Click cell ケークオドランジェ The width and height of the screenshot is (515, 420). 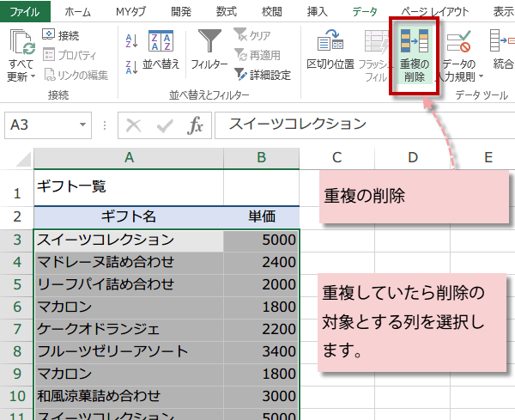coord(129,330)
